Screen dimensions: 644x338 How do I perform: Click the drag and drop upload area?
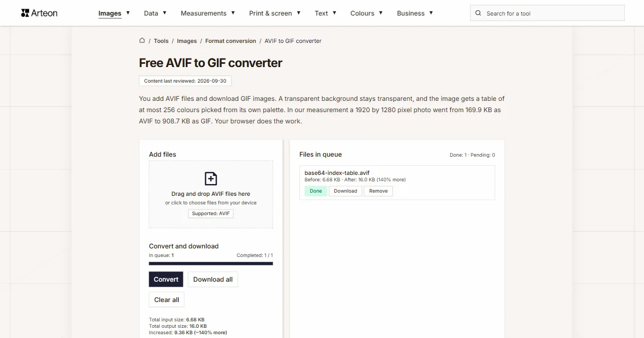tap(211, 194)
